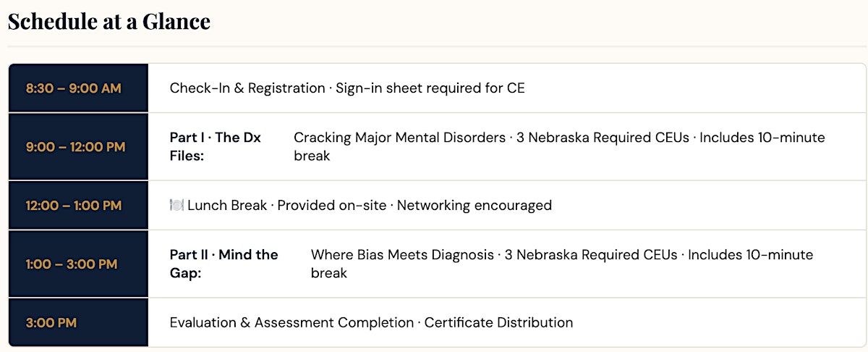Click the lunch plate and cutlery icon

(176, 206)
